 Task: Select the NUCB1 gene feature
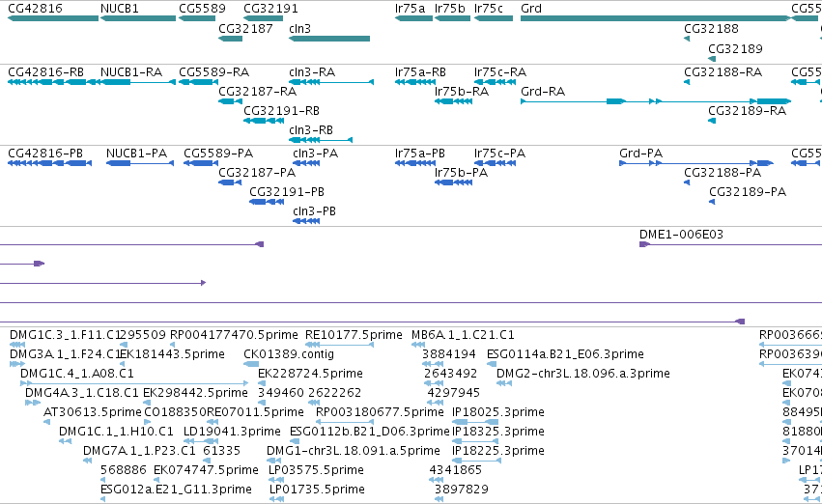(x=138, y=18)
